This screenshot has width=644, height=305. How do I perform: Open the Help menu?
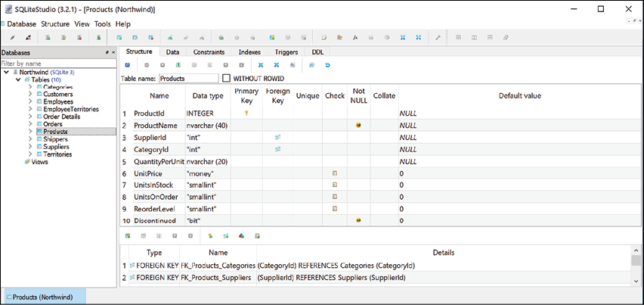[x=123, y=24]
